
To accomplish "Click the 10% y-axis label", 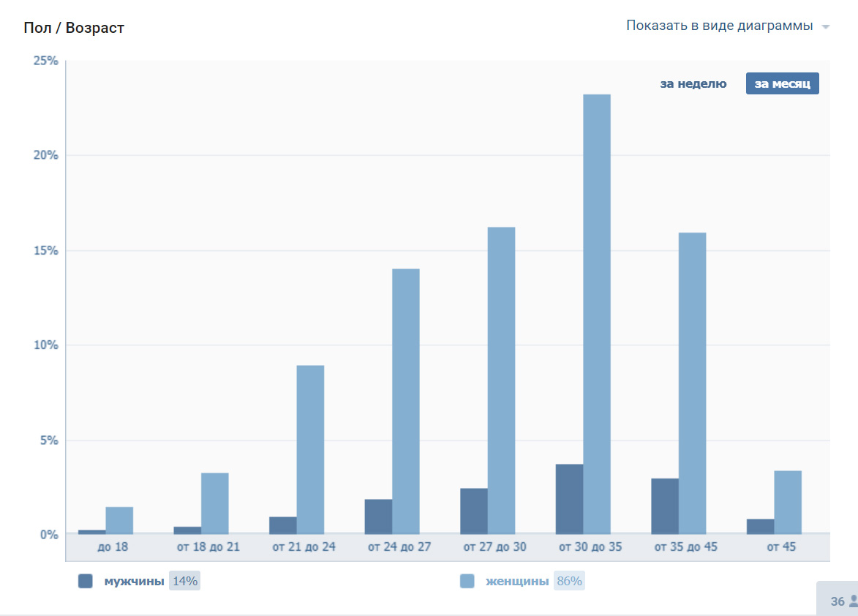I will [x=45, y=345].
